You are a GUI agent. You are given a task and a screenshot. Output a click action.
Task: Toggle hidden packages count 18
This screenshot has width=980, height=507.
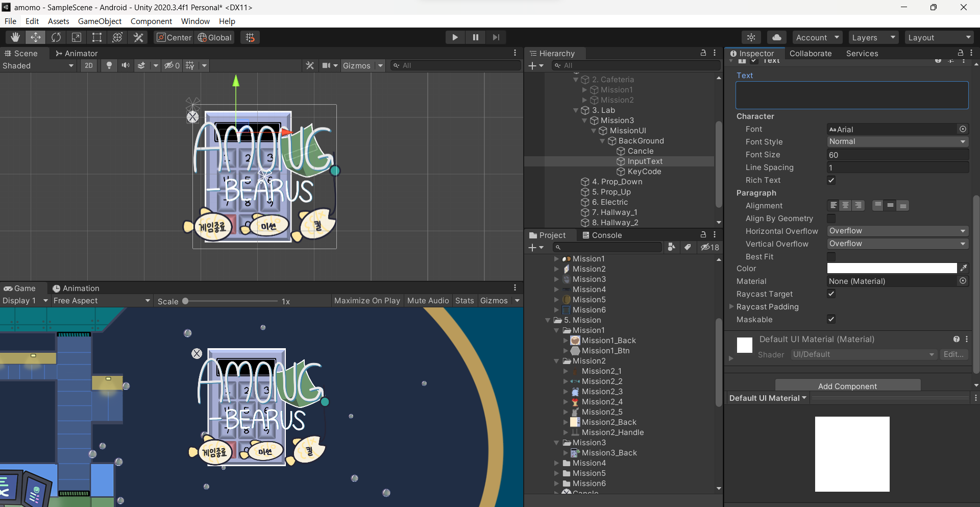pyautogui.click(x=710, y=247)
